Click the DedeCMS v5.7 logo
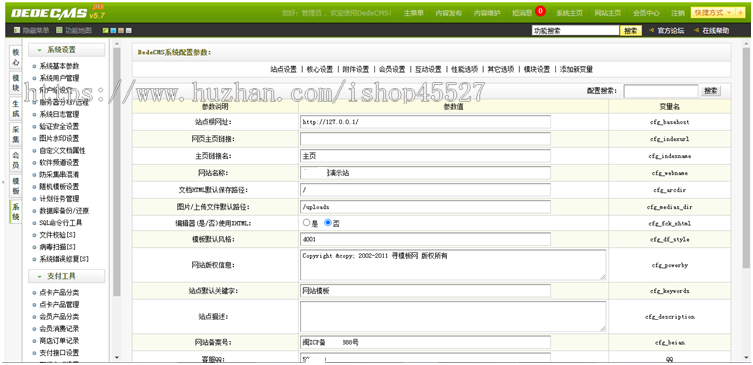753x365 pixels. pyautogui.click(x=57, y=13)
